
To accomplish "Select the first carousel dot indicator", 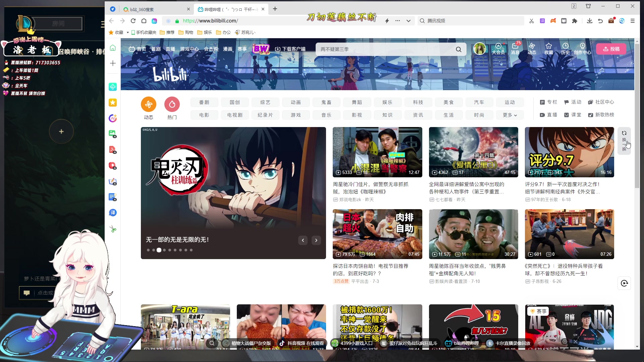I will coord(148,250).
